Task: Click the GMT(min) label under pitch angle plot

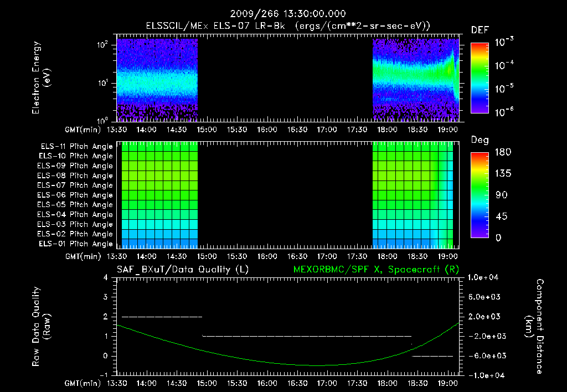Action: pos(83,257)
